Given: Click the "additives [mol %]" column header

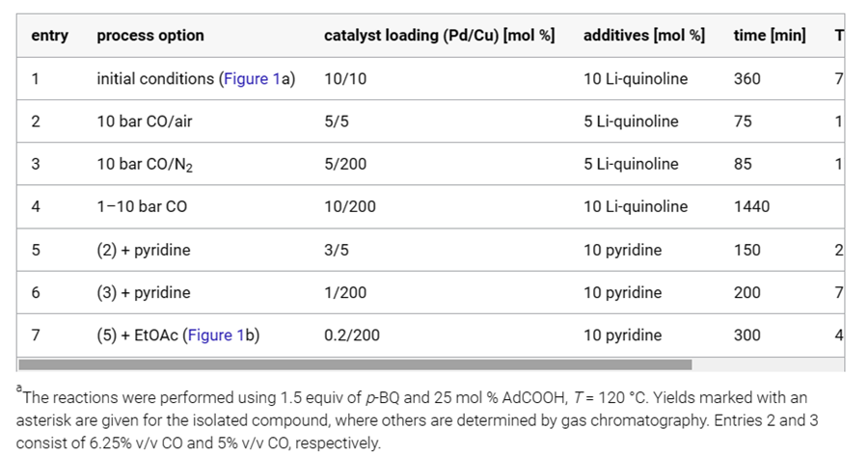Looking at the screenshot, I should click(643, 36).
